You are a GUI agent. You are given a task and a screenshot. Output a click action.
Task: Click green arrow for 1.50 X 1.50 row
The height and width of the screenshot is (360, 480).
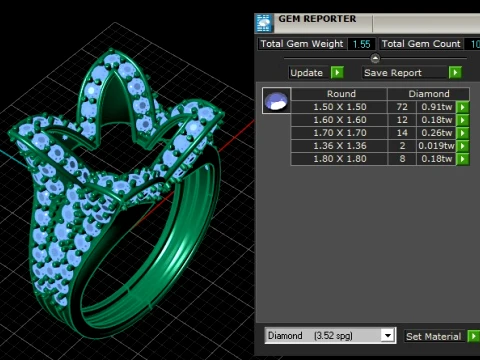coord(463,107)
